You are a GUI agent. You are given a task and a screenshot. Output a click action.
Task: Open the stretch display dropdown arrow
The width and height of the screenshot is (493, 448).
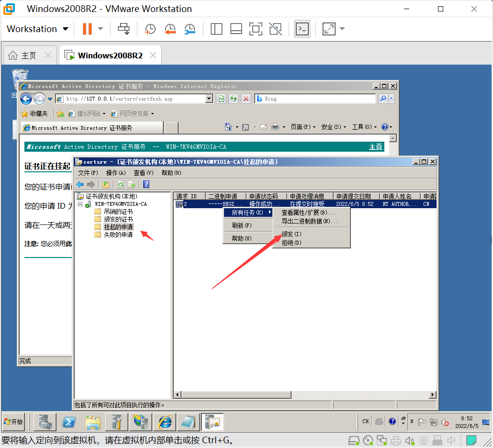(x=342, y=29)
